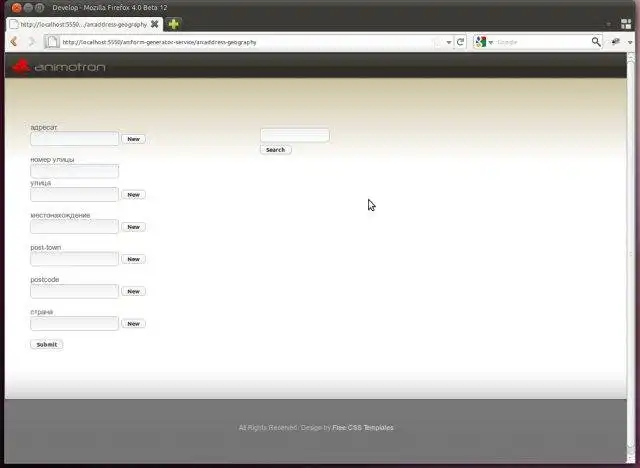640x468 pixels.
Task: Select the anaddress-geography tab
Action: [84, 24]
